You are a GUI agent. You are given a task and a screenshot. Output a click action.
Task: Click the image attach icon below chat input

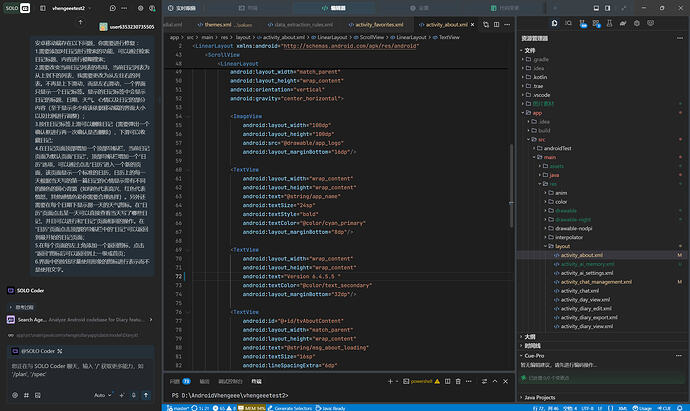pos(38,395)
